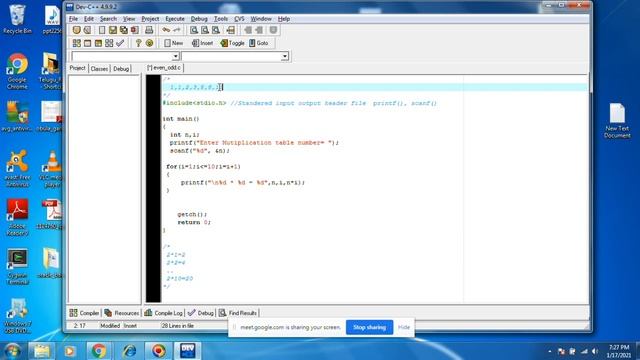Screen dimensions: 640x360
Task: Switch to the Debug sidebar tab
Action: [121, 69]
